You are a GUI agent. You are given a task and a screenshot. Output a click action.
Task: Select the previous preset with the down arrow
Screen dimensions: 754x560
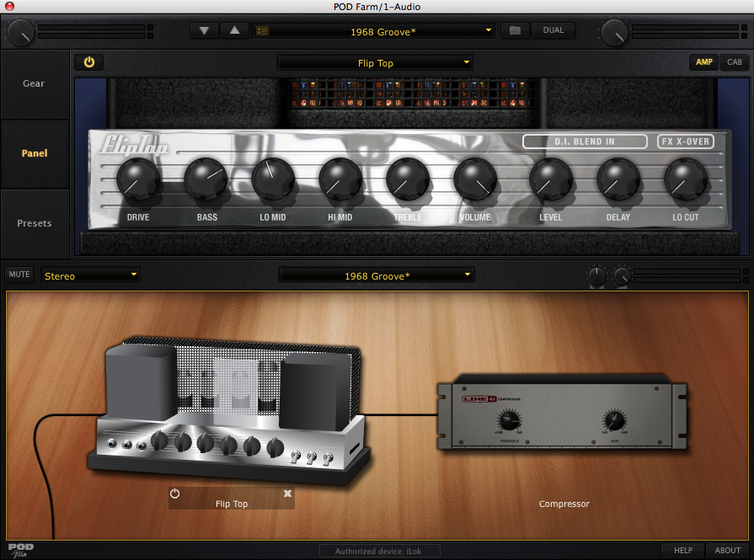[x=204, y=31]
